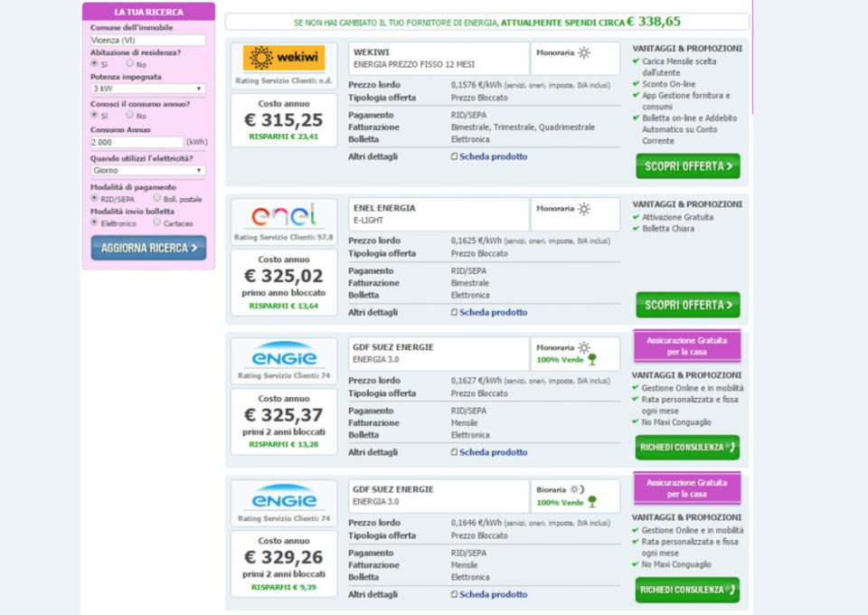
Task: Click the current spending amount € 338,65
Action: tap(654, 22)
